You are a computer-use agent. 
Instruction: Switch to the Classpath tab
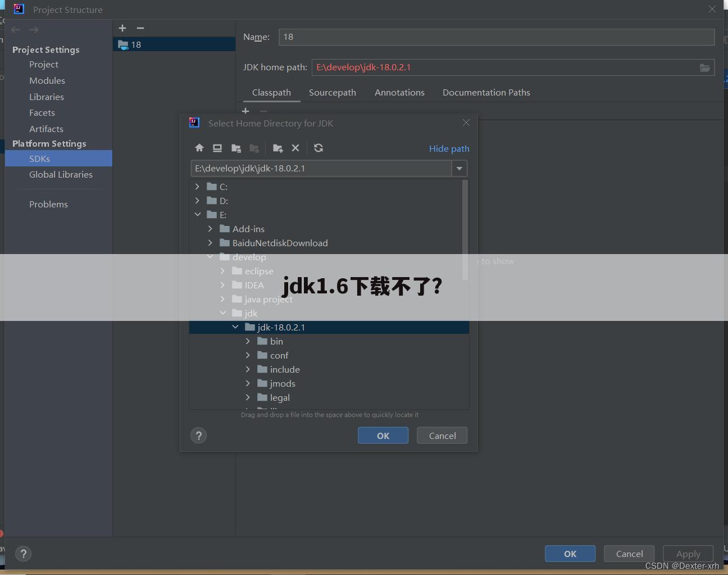point(271,93)
